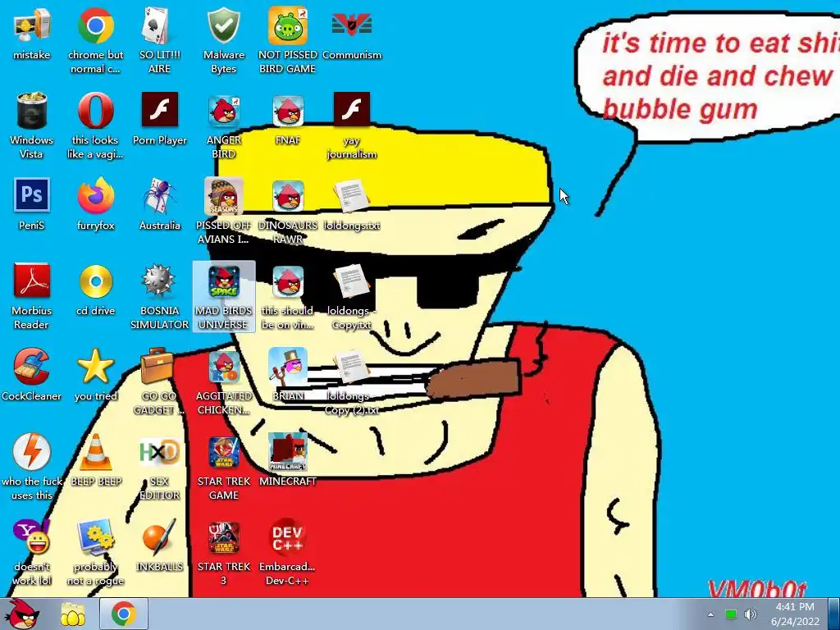The image size is (840, 630).
Task: Open 'who the fuck uses this' lightning icon
Action: [32, 452]
